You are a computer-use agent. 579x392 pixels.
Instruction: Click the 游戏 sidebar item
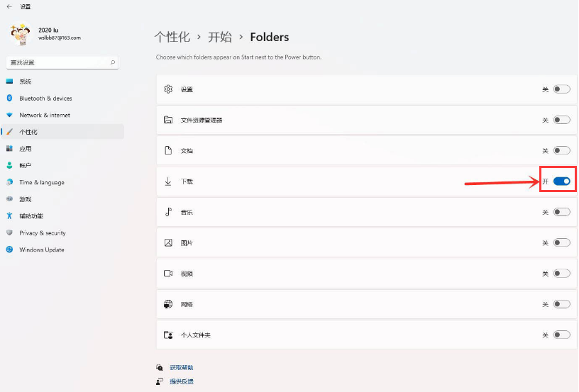click(62, 199)
